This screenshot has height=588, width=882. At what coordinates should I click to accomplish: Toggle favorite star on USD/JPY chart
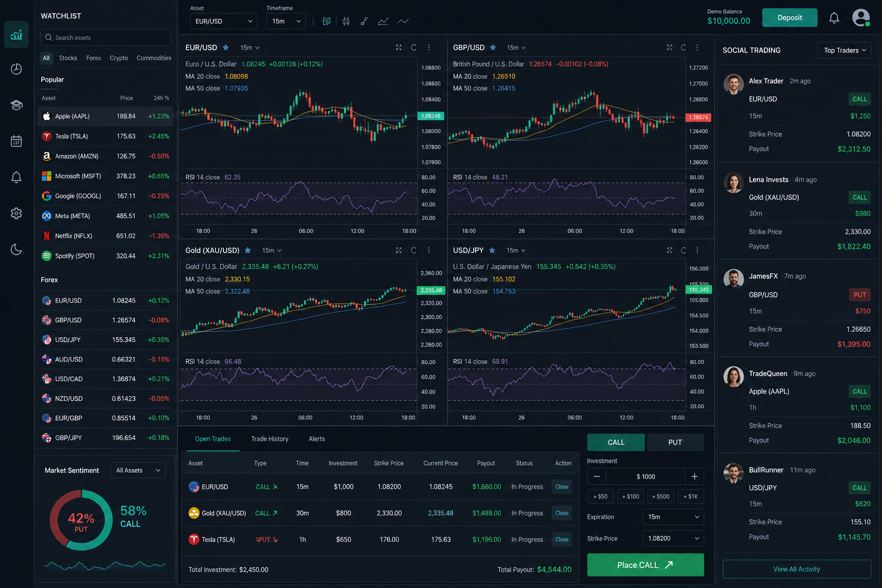(492, 250)
